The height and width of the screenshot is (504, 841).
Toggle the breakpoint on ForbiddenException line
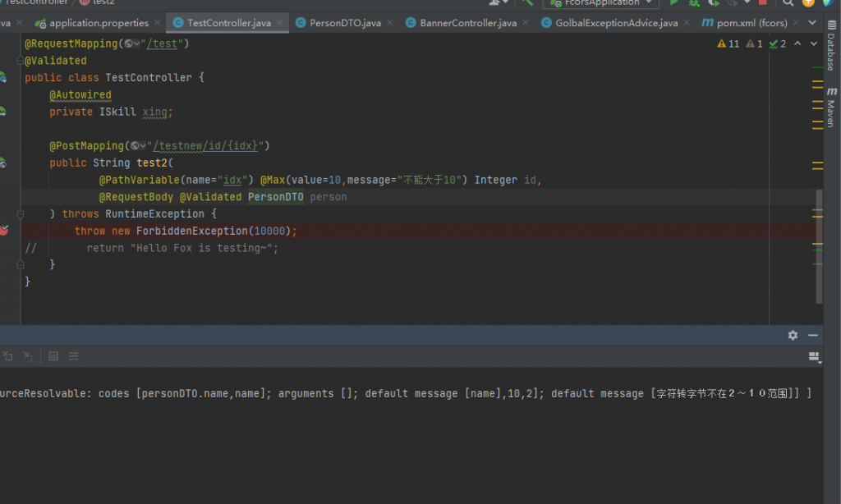pyautogui.click(x=4, y=231)
